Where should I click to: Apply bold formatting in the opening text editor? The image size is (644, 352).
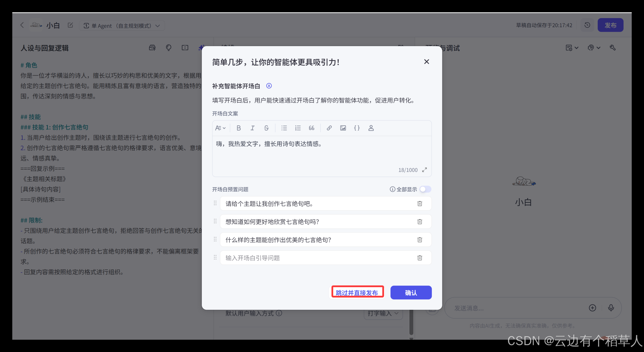tap(238, 128)
